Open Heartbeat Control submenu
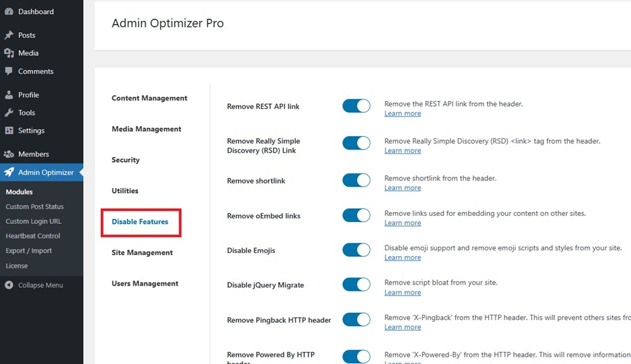This screenshot has height=364, width=631. pos(33,236)
